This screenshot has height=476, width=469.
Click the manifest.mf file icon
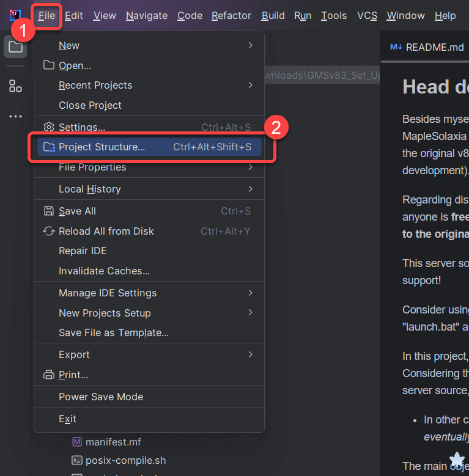(x=77, y=442)
